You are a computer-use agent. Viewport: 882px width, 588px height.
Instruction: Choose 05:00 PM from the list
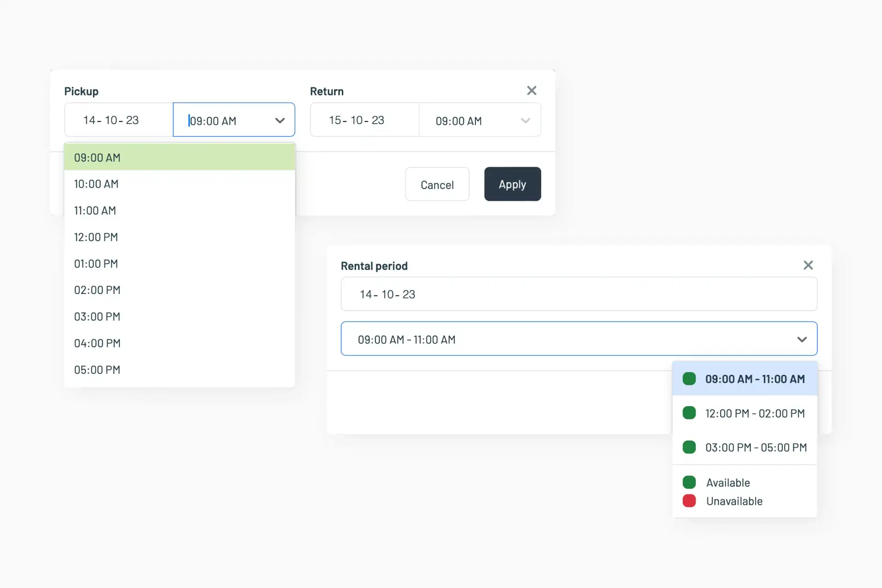[x=179, y=370]
